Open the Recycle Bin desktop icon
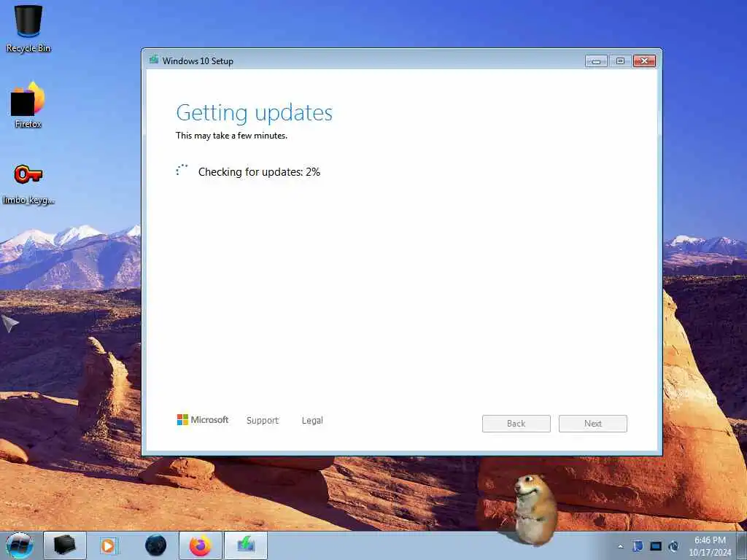Image resolution: width=747 pixels, height=560 pixels. tap(28, 28)
